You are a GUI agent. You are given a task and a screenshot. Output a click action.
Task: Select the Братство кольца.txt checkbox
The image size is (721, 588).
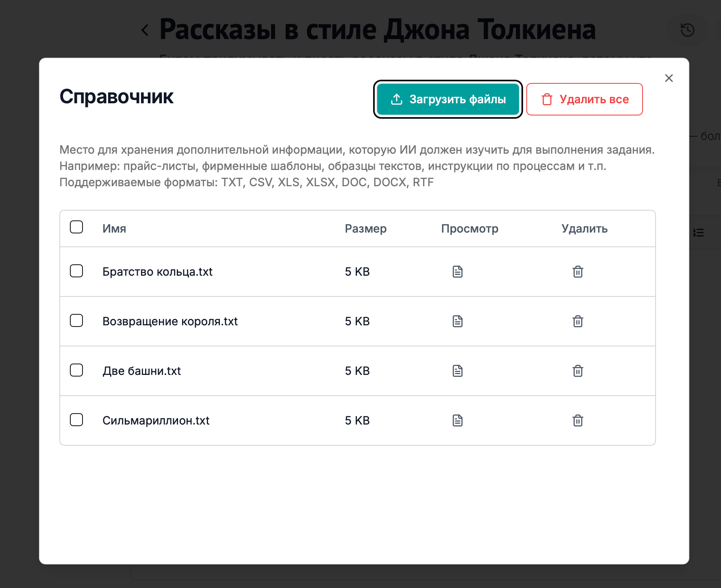coord(76,271)
